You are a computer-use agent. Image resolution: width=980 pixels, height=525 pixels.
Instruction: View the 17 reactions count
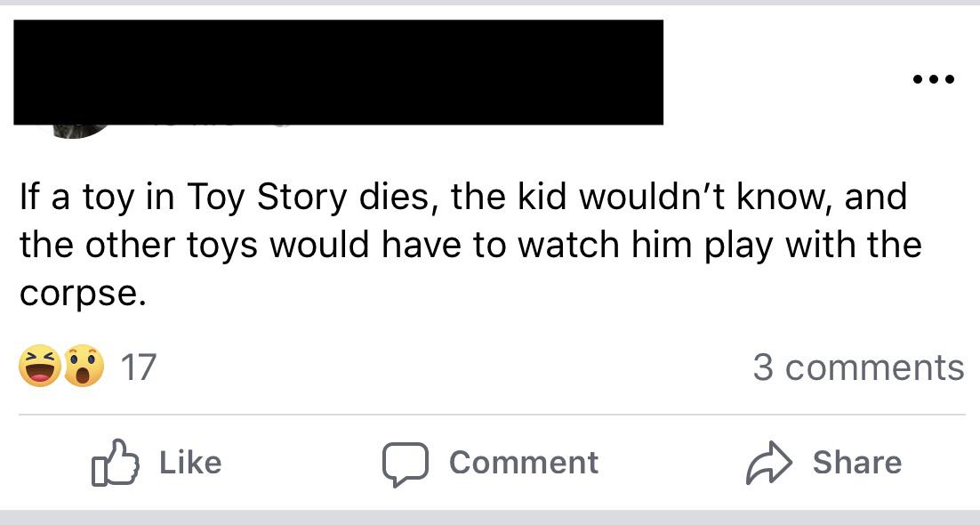pos(138,367)
